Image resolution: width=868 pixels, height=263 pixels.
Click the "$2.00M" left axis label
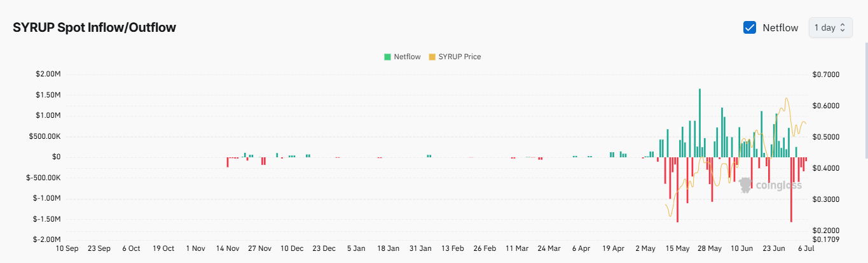click(48, 75)
